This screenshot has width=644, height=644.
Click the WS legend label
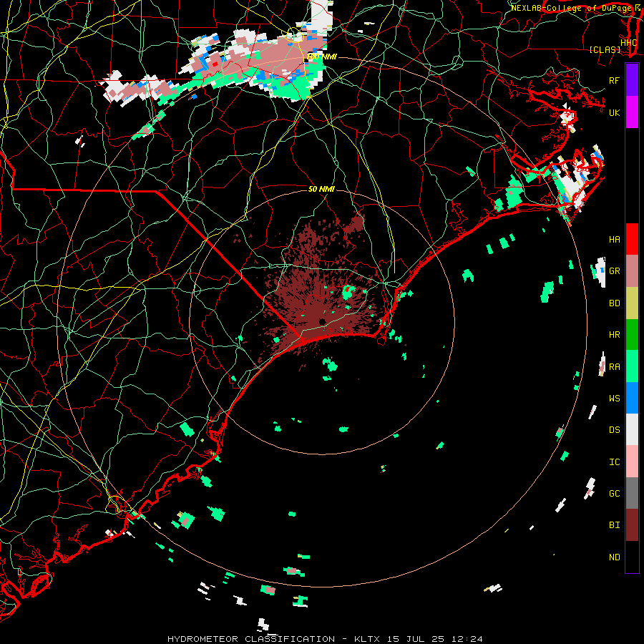(x=614, y=398)
